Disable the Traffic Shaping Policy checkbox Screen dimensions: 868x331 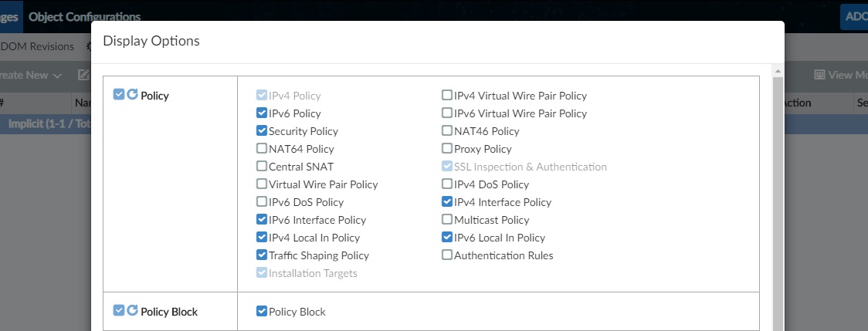(x=262, y=255)
